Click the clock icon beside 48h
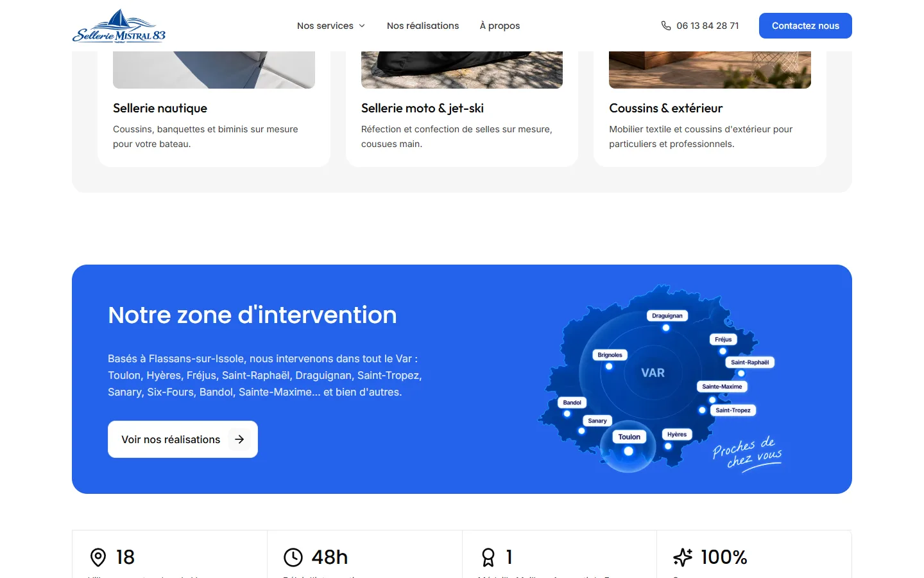The width and height of the screenshot is (924, 578). [x=293, y=557]
